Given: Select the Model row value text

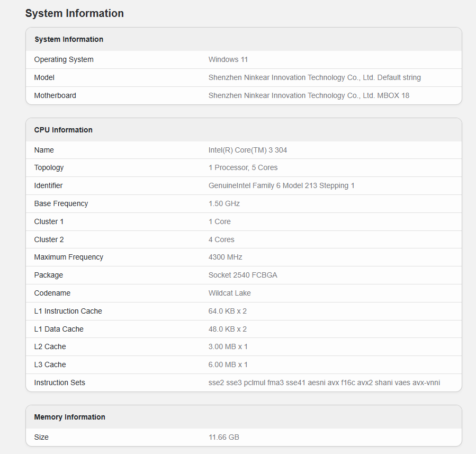Looking at the screenshot, I should (315, 77).
